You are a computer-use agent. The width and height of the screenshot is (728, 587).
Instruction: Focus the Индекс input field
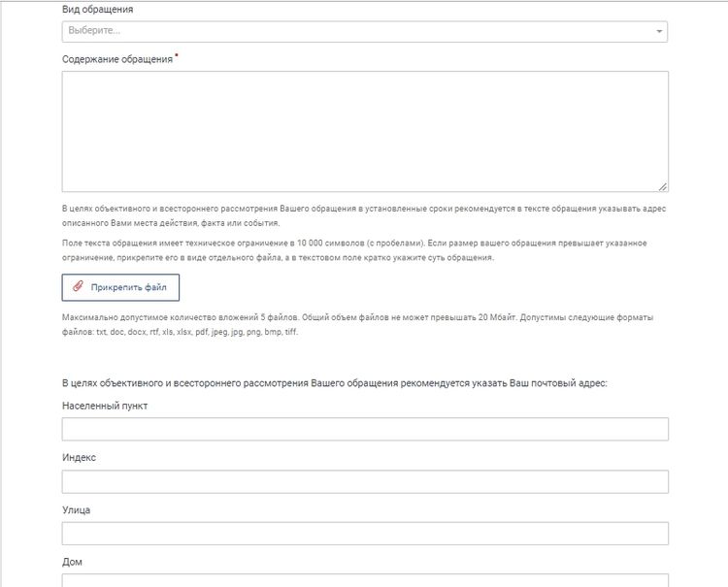point(364,482)
